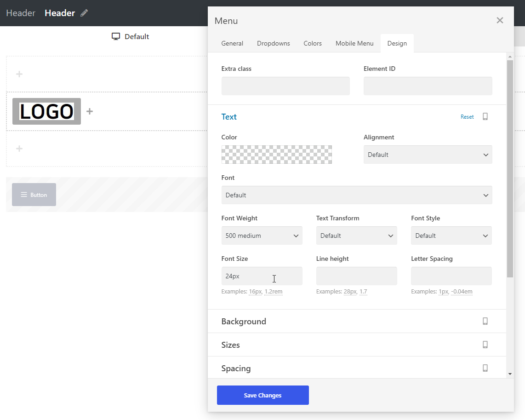This screenshot has height=420, width=525.
Task: Click the Reset link for Text
Action: click(467, 116)
